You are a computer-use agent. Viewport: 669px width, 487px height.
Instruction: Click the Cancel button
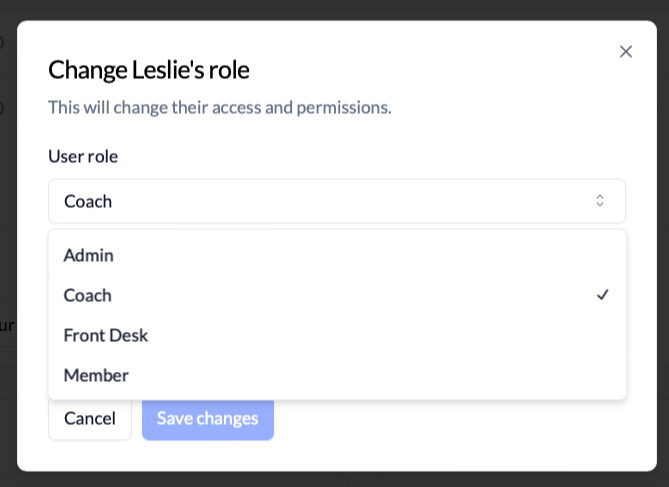pyautogui.click(x=90, y=419)
